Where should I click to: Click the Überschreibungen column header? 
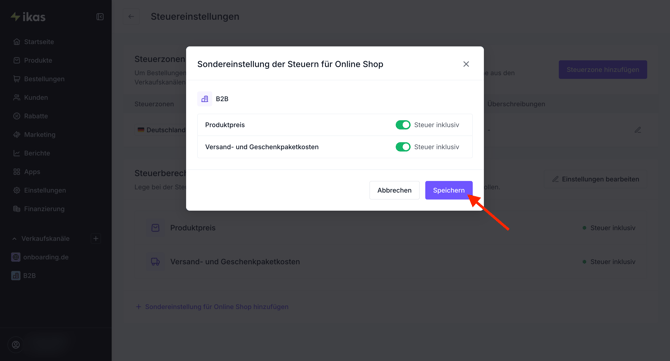tap(516, 104)
